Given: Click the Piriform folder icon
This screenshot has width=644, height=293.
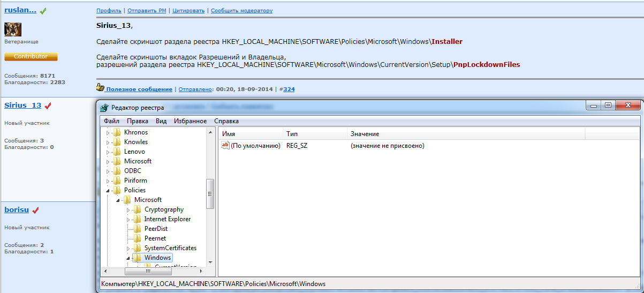Looking at the screenshot, I should [117, 181].
